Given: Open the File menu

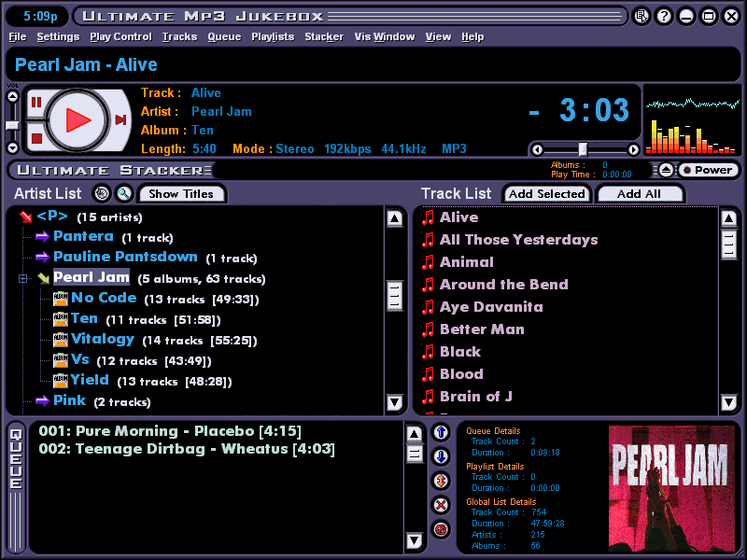Looking at the screenshot, I should tap(18, 36).
